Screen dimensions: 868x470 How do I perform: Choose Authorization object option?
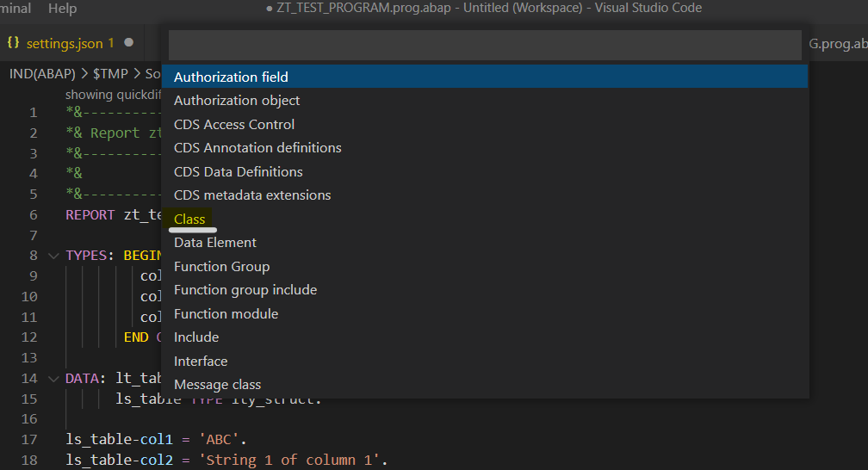237,101
